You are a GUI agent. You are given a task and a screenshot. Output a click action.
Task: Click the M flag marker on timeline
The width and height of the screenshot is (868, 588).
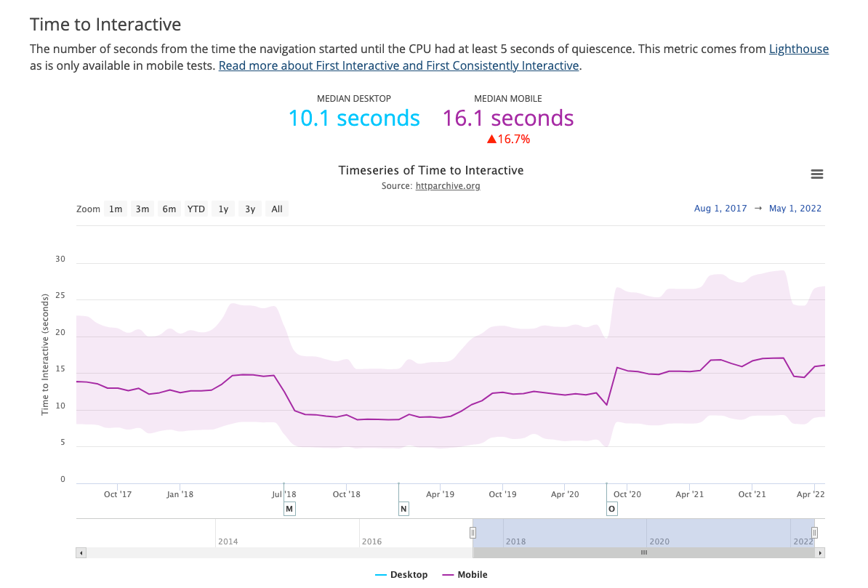tap(289, 509)
